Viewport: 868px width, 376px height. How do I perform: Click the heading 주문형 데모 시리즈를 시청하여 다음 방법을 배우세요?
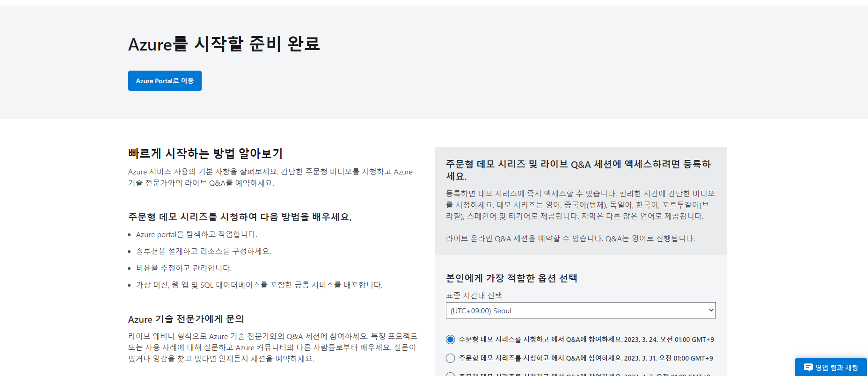click(240, 217)
